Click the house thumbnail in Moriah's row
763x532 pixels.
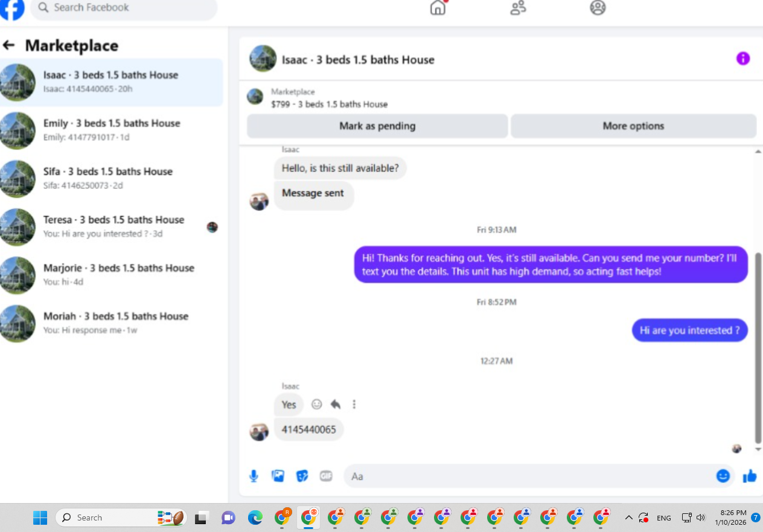(17, 324)
